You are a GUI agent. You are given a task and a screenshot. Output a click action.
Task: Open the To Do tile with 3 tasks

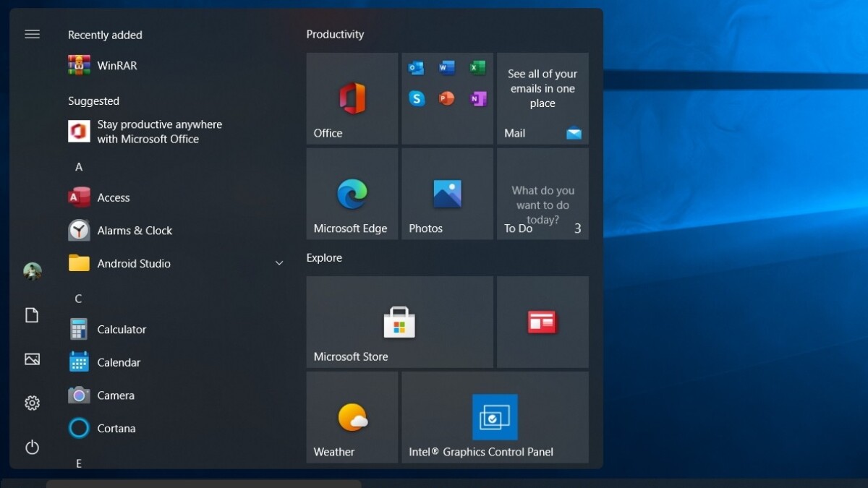click(542, 193)
